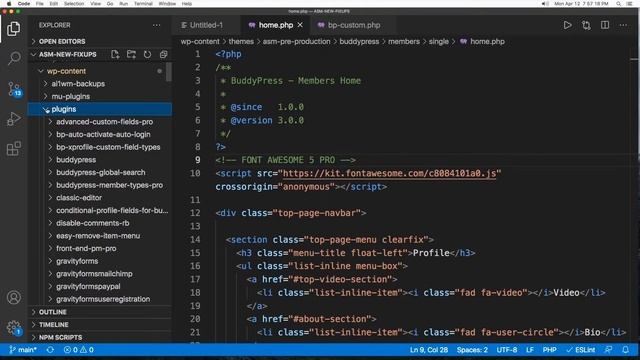The width and height of the screenshot is (640, 360).
Task: Open notifications bell in status bar
Action: [x=625, y=350]
